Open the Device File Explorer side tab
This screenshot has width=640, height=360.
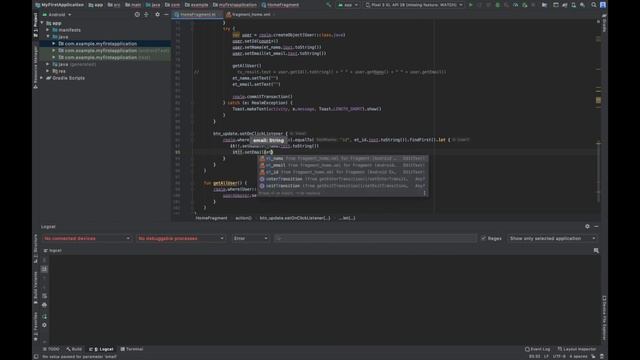point(604,317)
